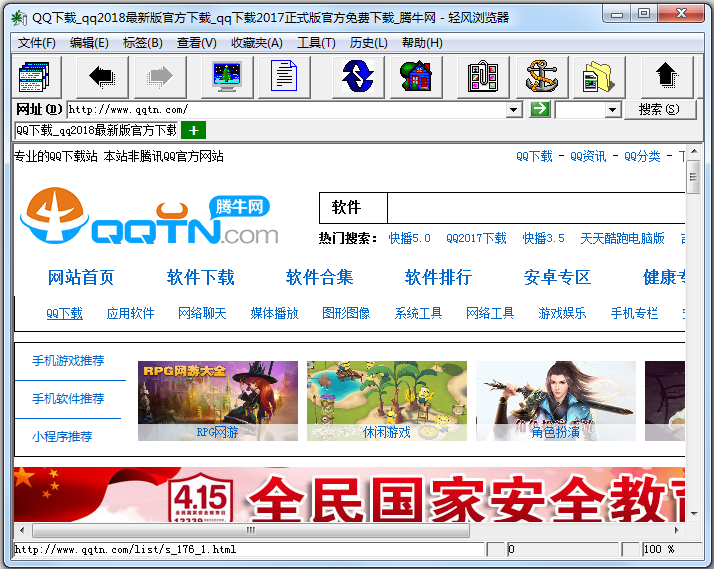This screenshot has height=569, width=714.
Task: Refresh page with the blue arrows icon
Action: tap(358, 77)
